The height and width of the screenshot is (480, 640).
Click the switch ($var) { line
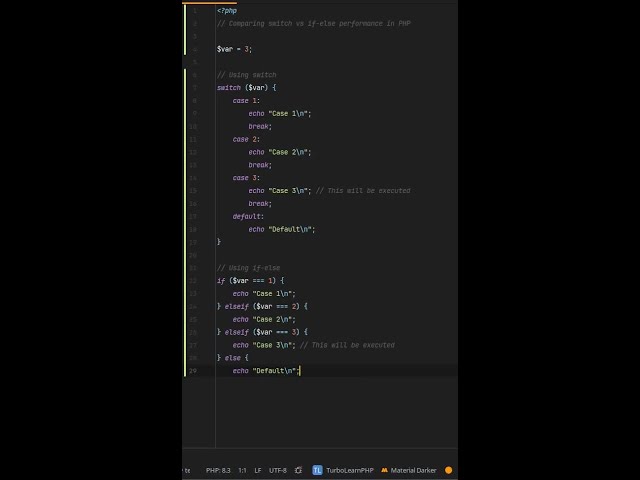coord(247,87)
